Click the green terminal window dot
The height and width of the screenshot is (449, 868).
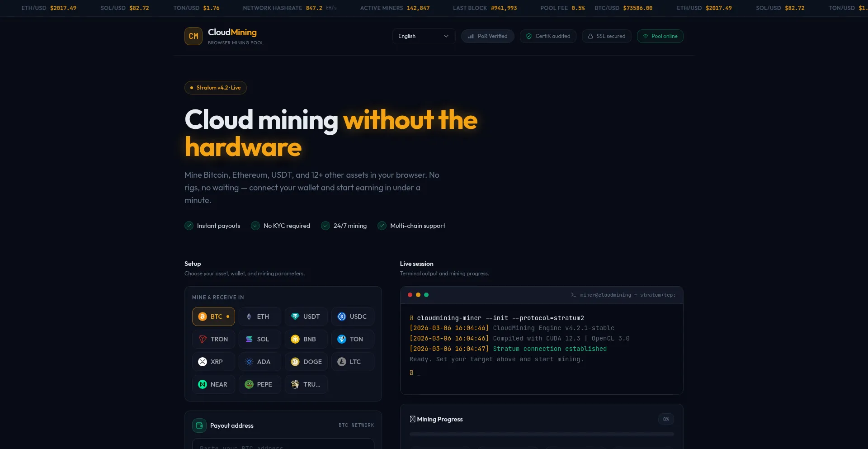coord(426,295)
